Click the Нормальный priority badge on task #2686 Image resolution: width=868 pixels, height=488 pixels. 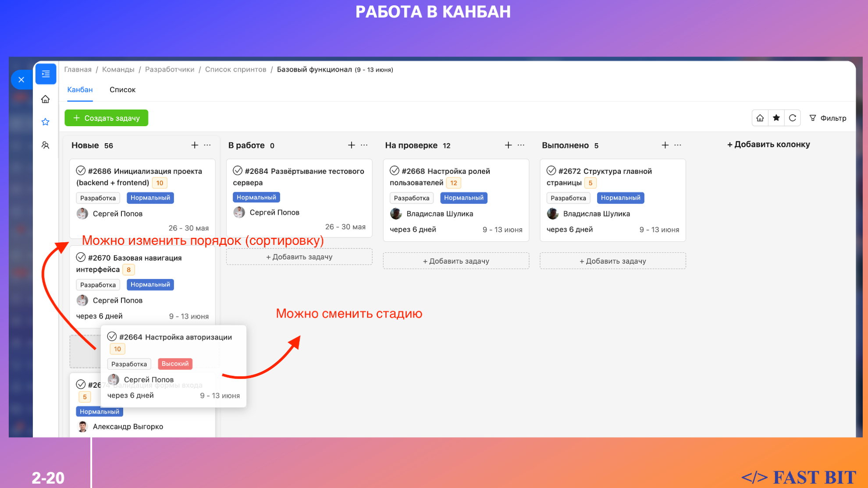point(150,198)
